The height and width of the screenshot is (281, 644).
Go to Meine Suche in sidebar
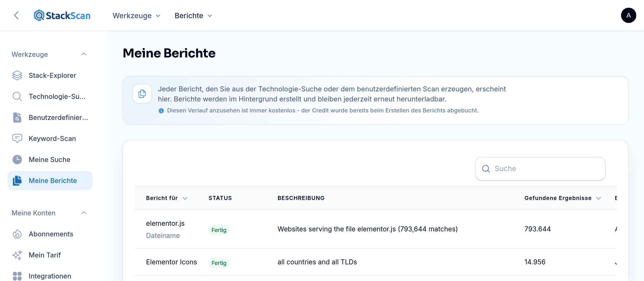click(x=50, y=159)
